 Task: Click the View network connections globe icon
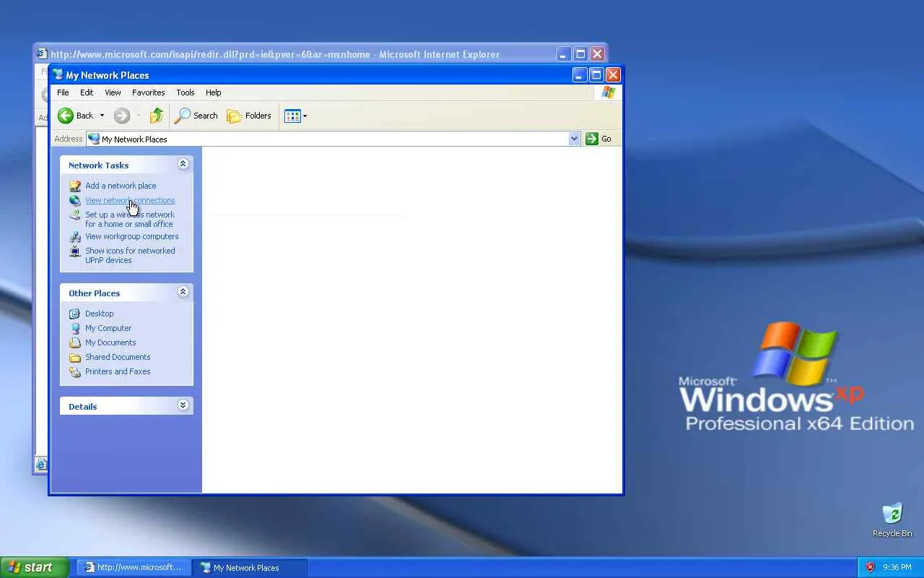click(75, 200)
